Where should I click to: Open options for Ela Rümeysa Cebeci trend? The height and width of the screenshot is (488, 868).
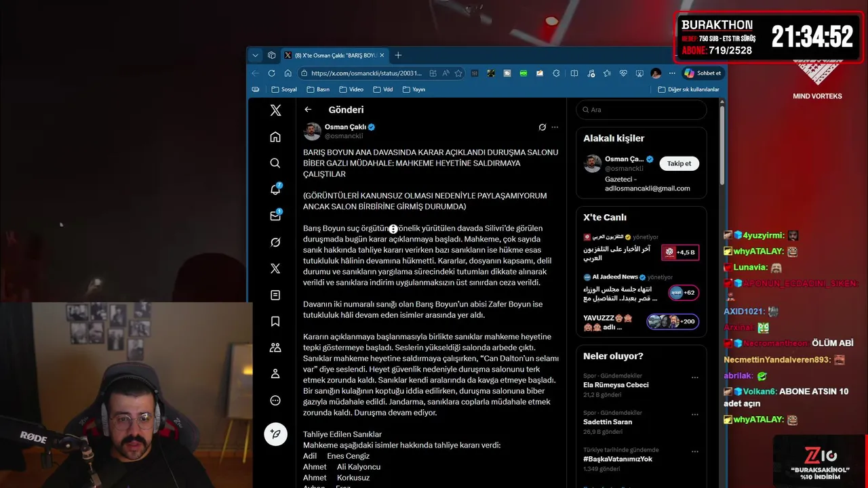[x=694, y=378]
